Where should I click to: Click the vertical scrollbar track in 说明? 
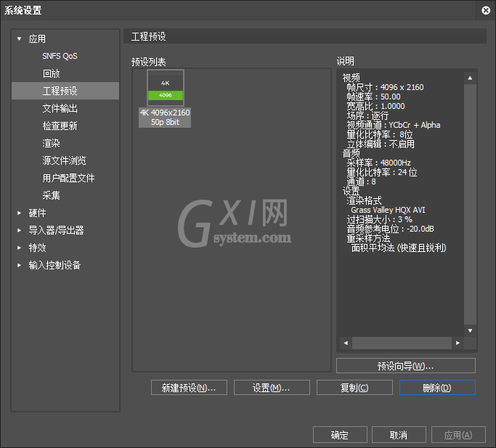click(470, 204)
